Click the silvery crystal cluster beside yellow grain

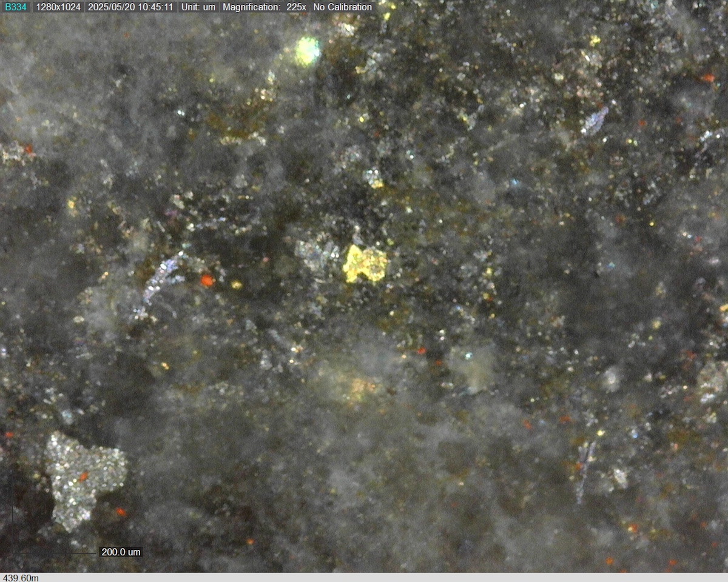(x=317, y=255)
